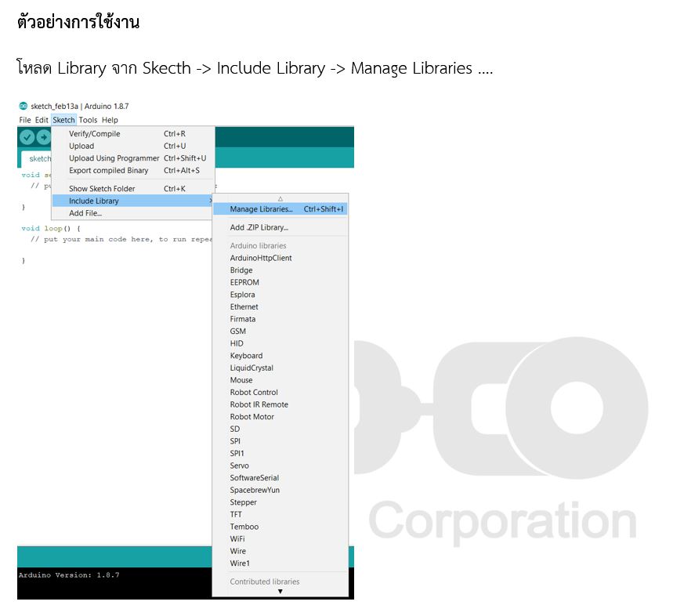Choose Add .ZIP Library option
Image resolution: width=684 pixels, height=616 pixels.
click(259, 227)
